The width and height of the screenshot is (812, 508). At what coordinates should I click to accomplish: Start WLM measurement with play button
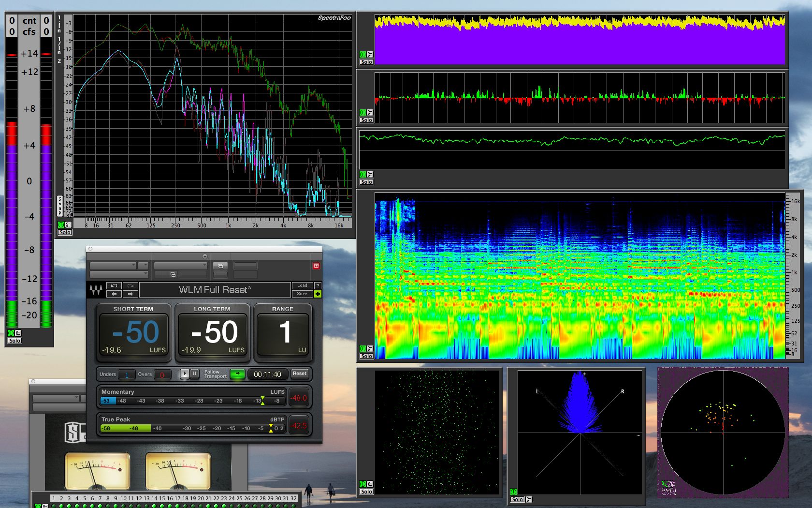tap(185, 374)
